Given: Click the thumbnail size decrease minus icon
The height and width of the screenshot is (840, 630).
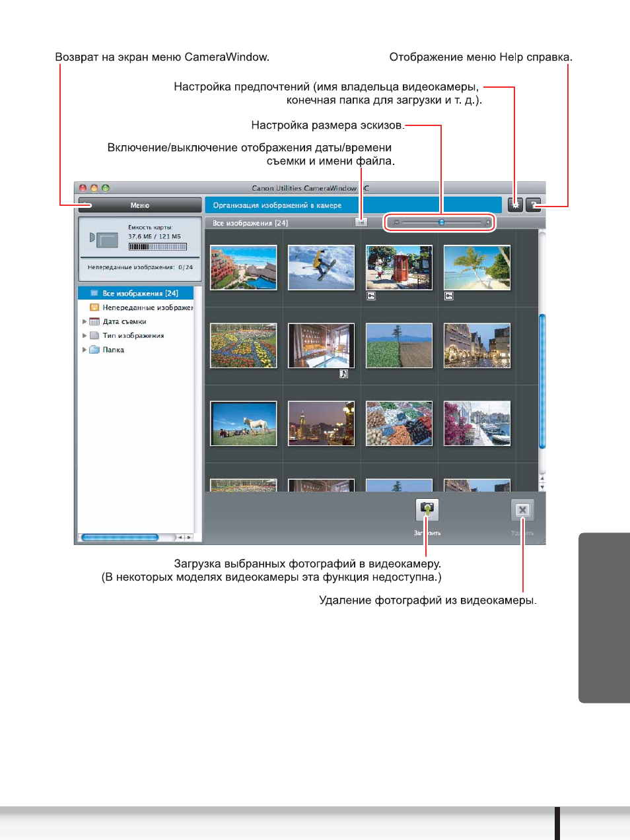Looking at the screenshot, I should (x=396, y=222).
